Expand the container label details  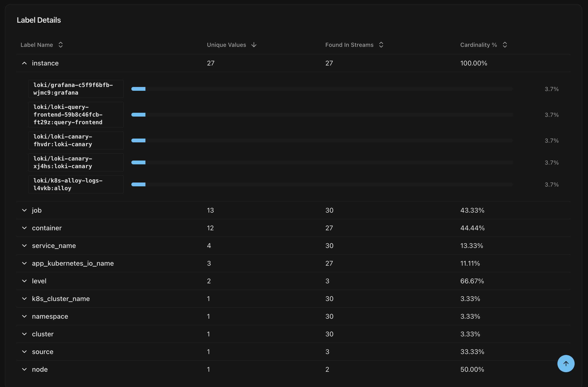[x=24, y=228]
